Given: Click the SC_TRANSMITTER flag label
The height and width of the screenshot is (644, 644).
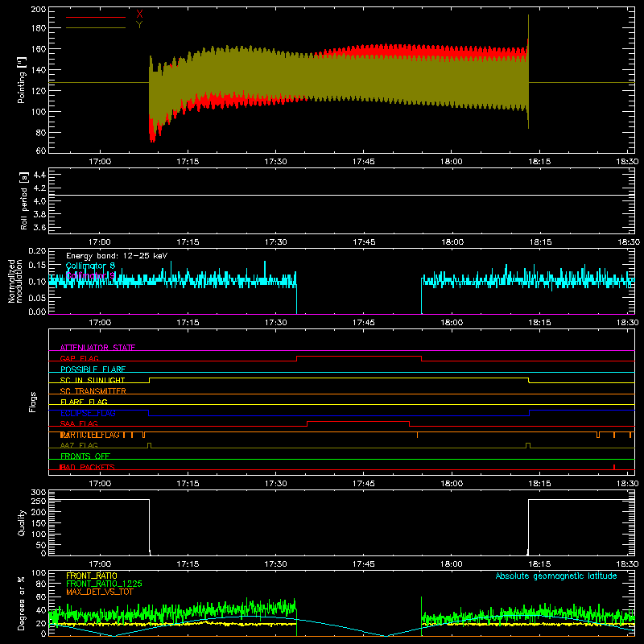Looking at the screenshot, I should point(93,391).
